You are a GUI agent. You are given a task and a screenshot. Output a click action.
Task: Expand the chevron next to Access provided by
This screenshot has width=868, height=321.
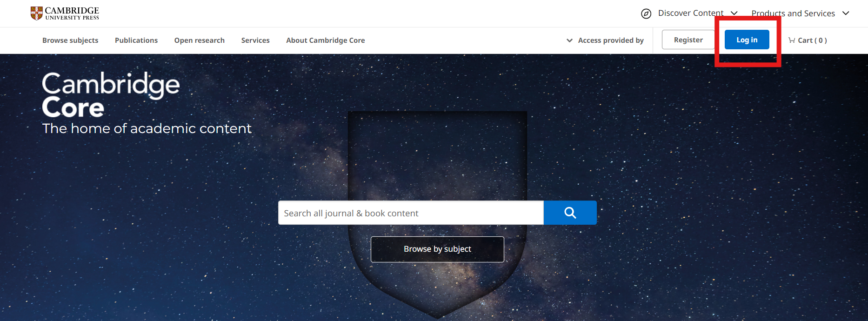pyautogui.click(x=569, y=40)
